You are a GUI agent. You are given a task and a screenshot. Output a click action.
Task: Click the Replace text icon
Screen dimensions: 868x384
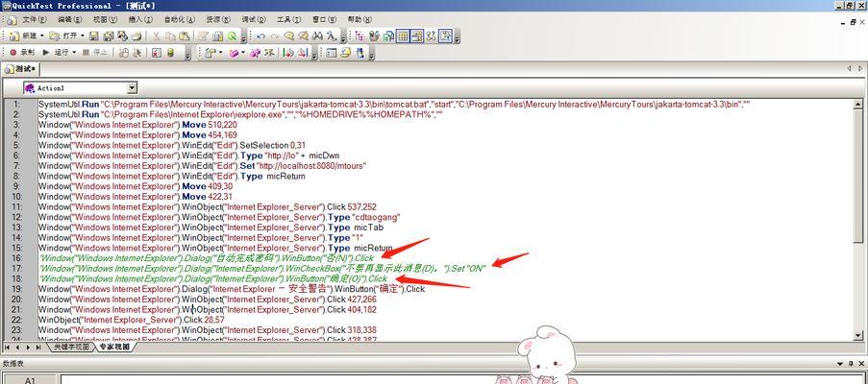tap(332, 36)
